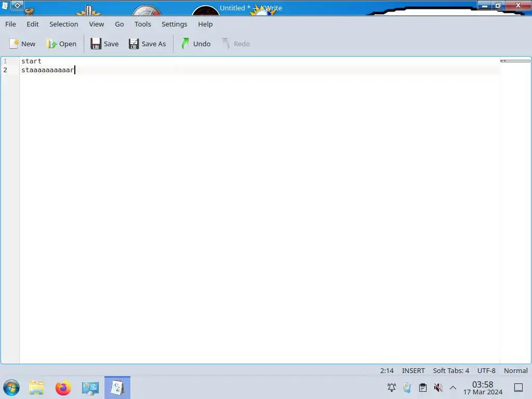Open the Help menu

pyautogui.click(x=205, y=24)
